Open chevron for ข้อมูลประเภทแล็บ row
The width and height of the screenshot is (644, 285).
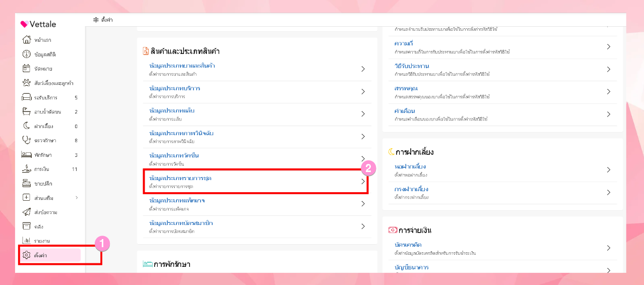[363, 114]
